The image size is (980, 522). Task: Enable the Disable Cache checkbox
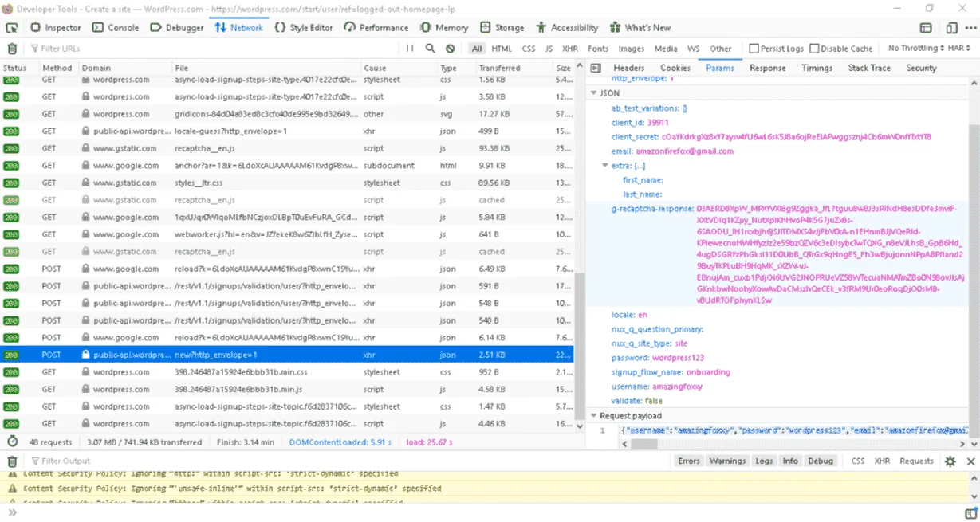point(814,49)
